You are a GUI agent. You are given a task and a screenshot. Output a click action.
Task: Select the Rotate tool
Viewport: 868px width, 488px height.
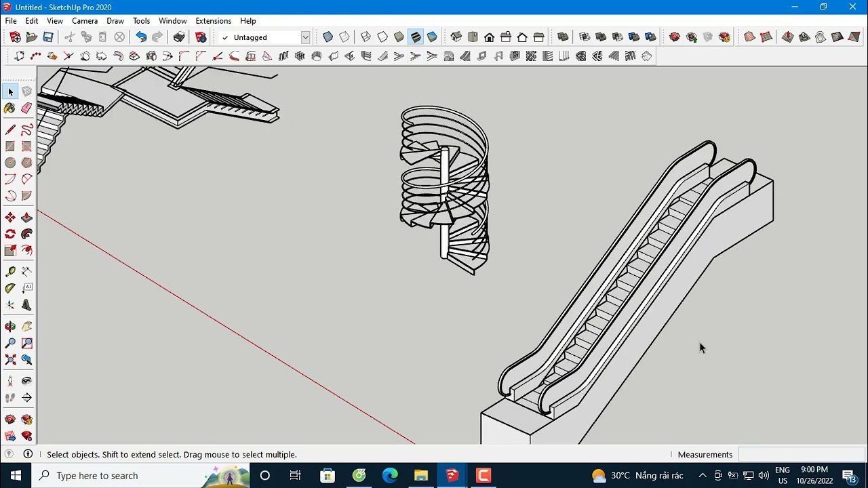click(10, 234)
